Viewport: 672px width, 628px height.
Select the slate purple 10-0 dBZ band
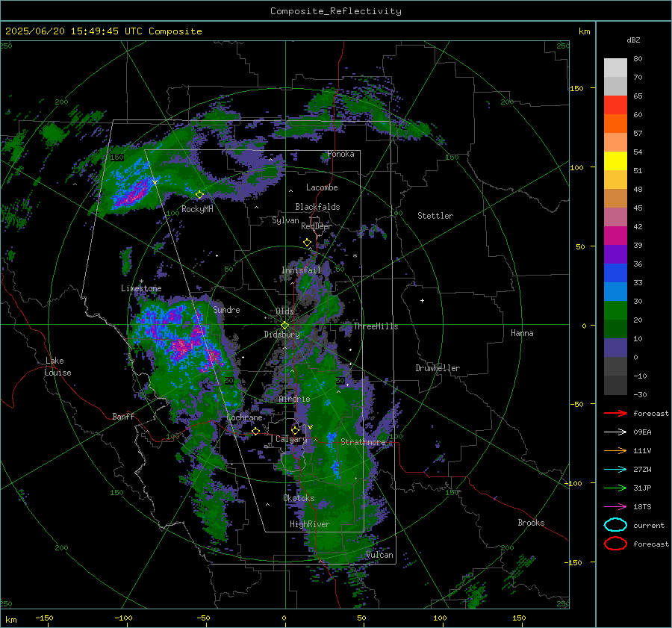[615, 348]
